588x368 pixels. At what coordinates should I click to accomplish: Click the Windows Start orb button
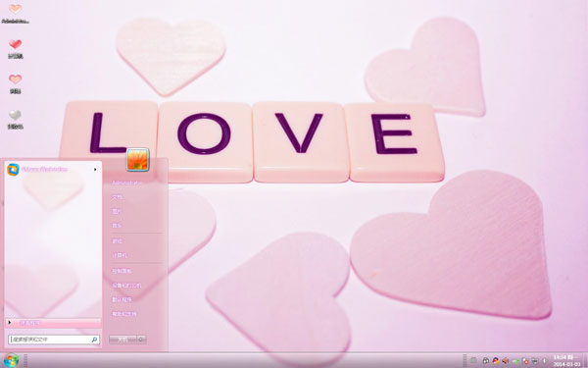tap(12, 360)
